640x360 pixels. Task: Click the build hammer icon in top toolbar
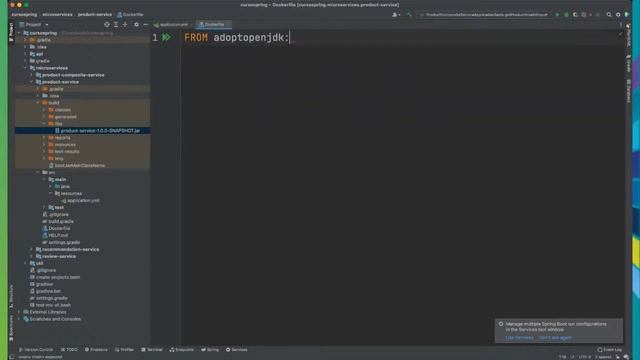(x=409, y=15)
